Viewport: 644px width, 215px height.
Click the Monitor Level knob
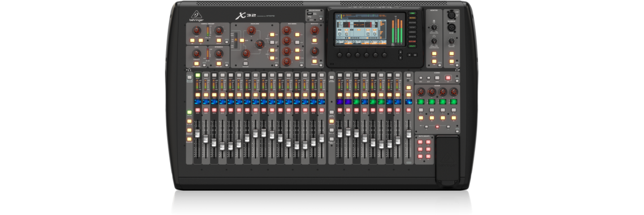point(434,28)
